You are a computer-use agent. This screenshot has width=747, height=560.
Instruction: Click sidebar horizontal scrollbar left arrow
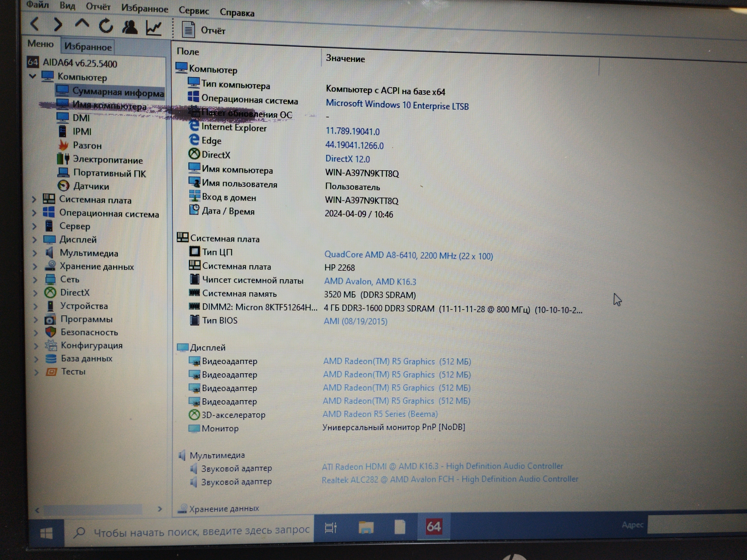pos(37,510)
